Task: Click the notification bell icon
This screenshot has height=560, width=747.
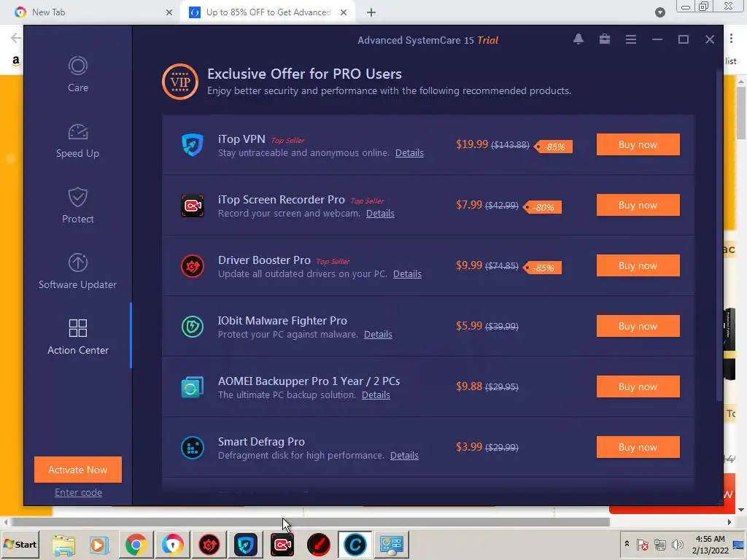Action: 578,39
